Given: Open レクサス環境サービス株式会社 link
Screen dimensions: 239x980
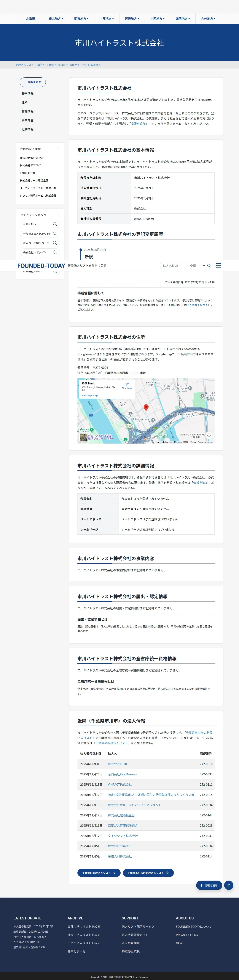Looking at the screenshot, I should click(x=38, y=195).
